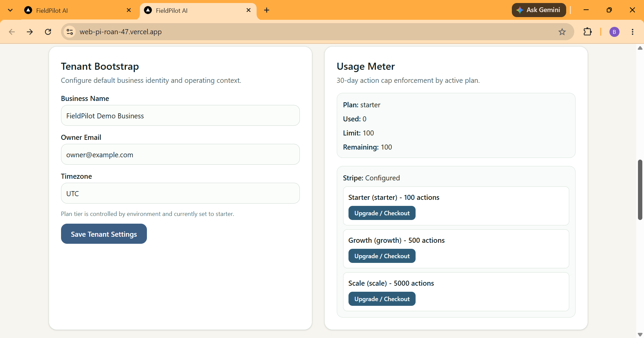Click 'Configure default business identity' subtitle
Viewport: 644px width, 338px height.
151,80
